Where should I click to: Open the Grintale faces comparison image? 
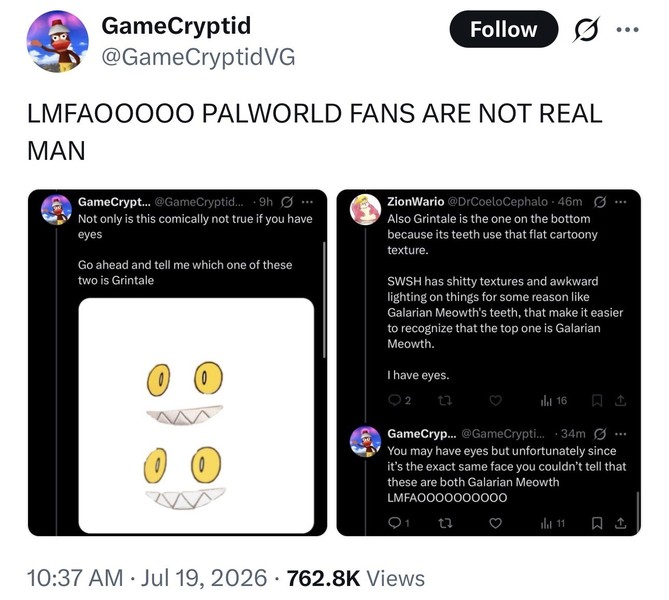coord(196,415)
